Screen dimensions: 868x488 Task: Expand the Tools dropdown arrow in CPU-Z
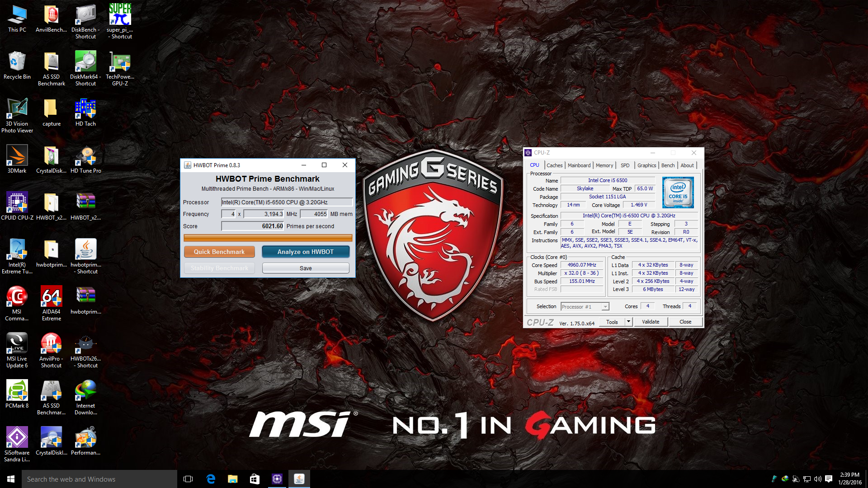pyautogui.click(x=628, y=322)
